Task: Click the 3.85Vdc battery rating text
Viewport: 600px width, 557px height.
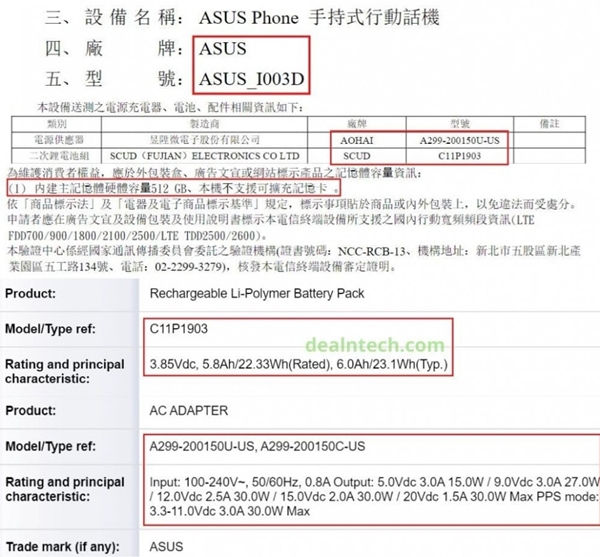Action: point(298,364)
